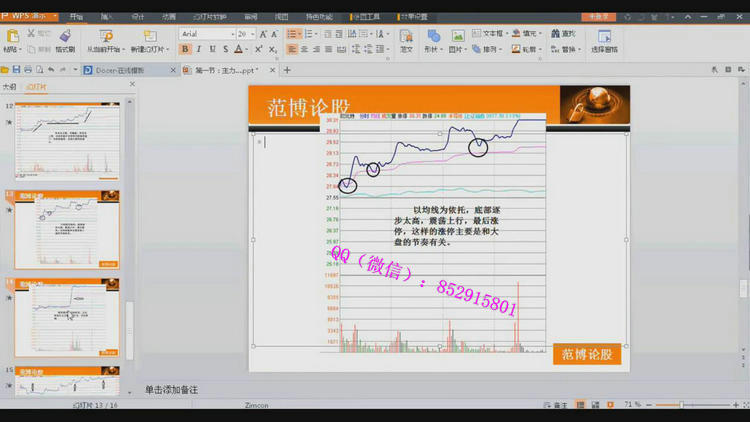Click the Paste (粘贴) icon
The width and height of the screenshot is (750, 422).
tap(12, 36)
